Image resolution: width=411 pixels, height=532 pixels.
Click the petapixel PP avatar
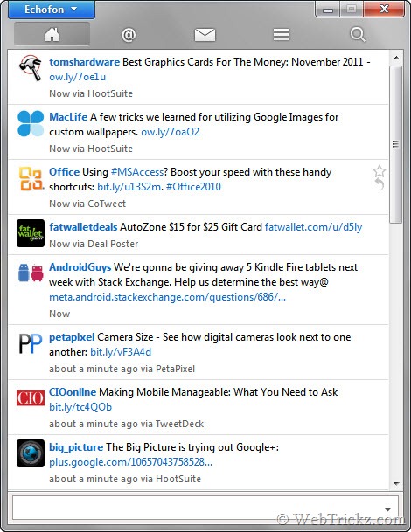click(x=31, y=343)
